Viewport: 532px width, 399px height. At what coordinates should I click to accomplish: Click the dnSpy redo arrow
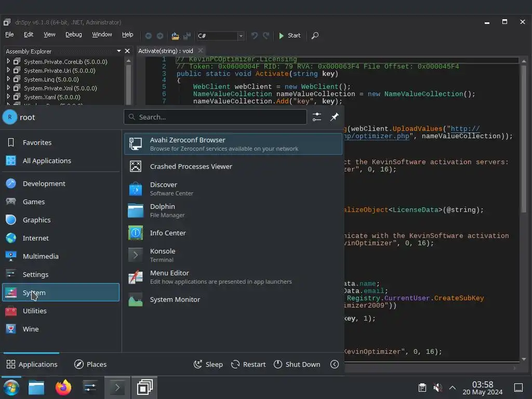pos(266,36)
